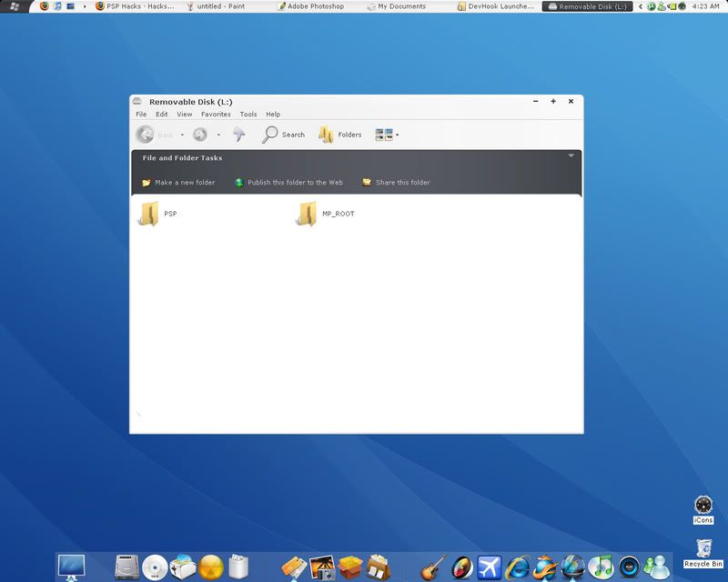This screenshot has height=582, width=728.
Task: Click the Back arrow button
Action: coord(145,135)
